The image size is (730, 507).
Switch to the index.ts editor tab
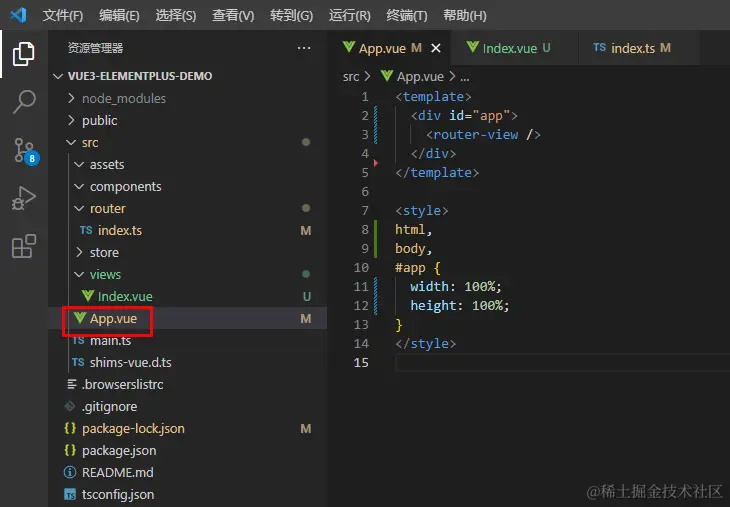pos(638,48)
